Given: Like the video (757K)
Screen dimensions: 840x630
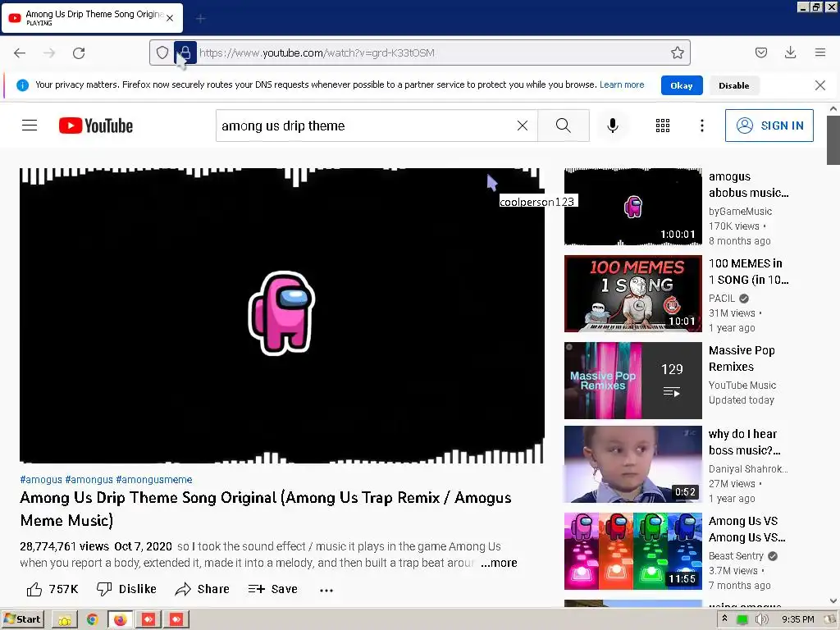Looking at the screenshot, I should tap(52, 589).
